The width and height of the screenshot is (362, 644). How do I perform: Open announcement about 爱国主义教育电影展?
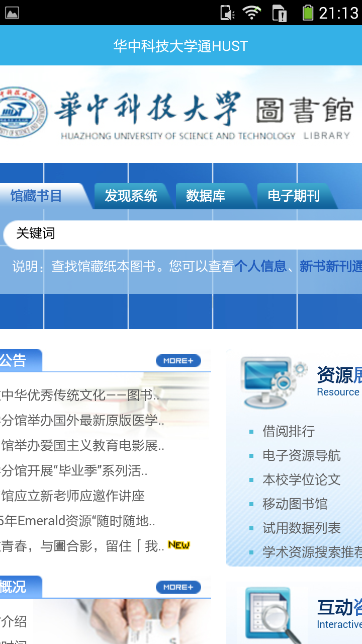tap(82, 445)
